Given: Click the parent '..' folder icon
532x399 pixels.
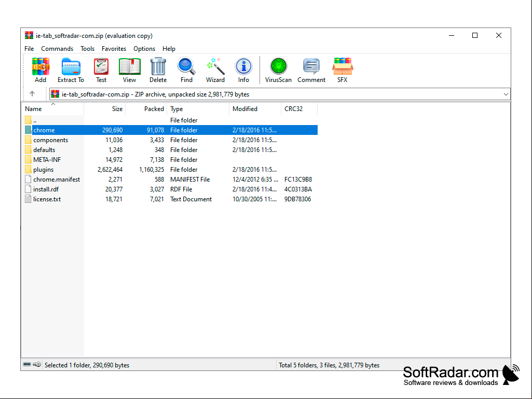Looking at the screenshot, I should pos(28,120).
